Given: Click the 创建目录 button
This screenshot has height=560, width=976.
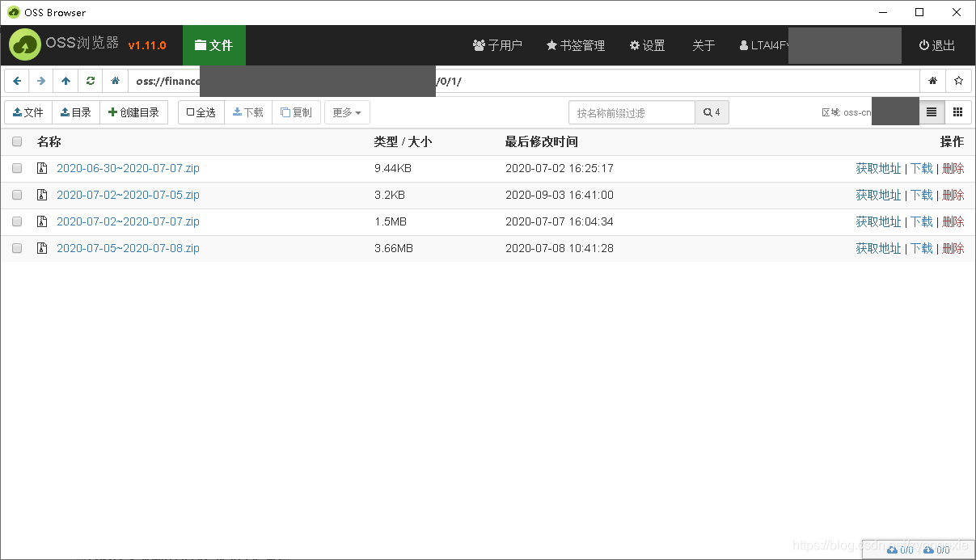Looking at the screenshot, I should coord(134,112).
